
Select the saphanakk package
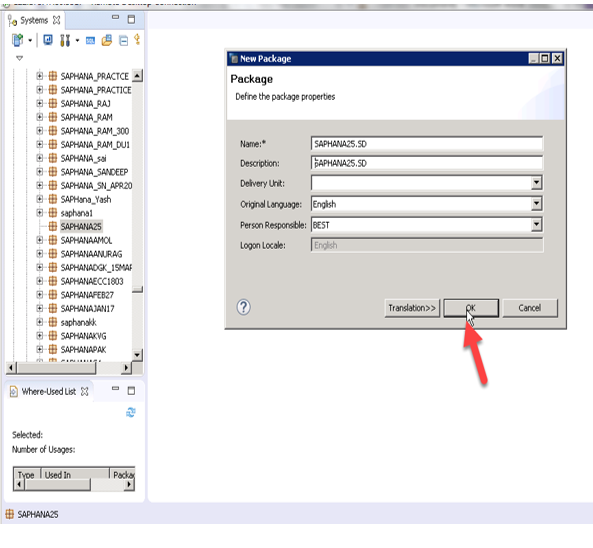pyautogui.click(x=78, y=322)
